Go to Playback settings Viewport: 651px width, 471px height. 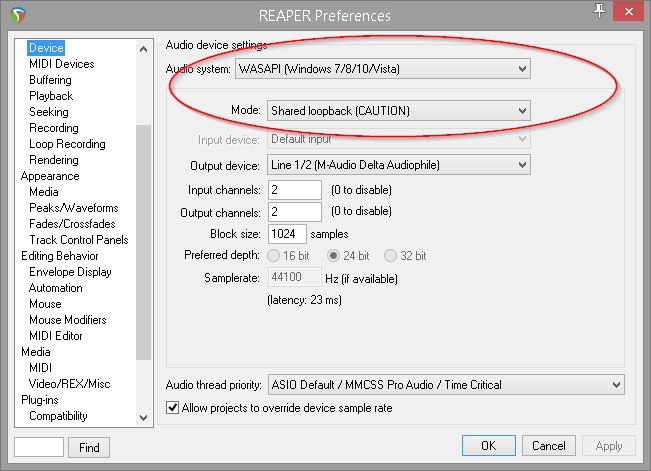[51, 96]
